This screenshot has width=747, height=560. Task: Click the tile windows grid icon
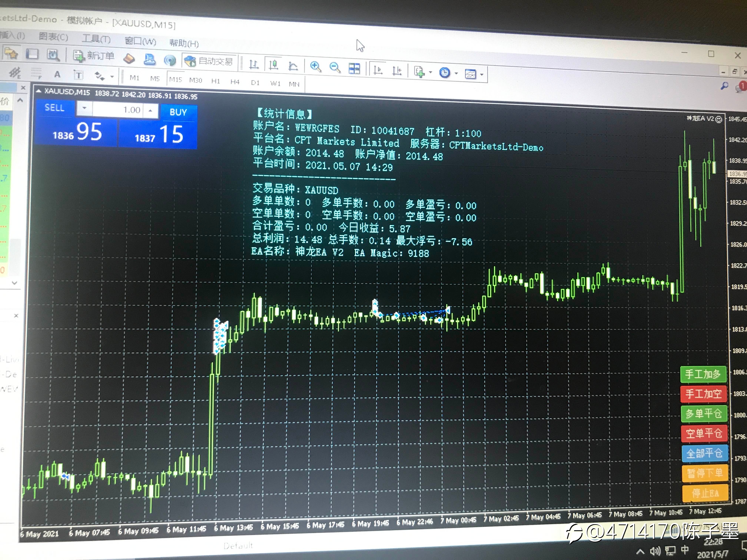[354, 69]
